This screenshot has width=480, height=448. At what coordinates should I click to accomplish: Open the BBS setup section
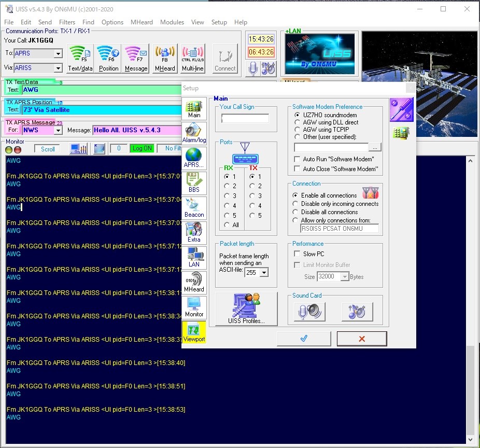click(x=194, y=183)
